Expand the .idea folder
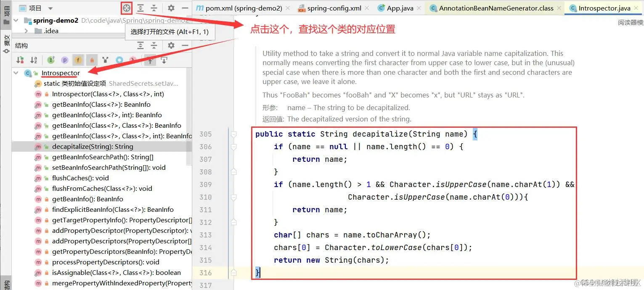This screenshot has width=644, height=290. click(x=26, y=31)
